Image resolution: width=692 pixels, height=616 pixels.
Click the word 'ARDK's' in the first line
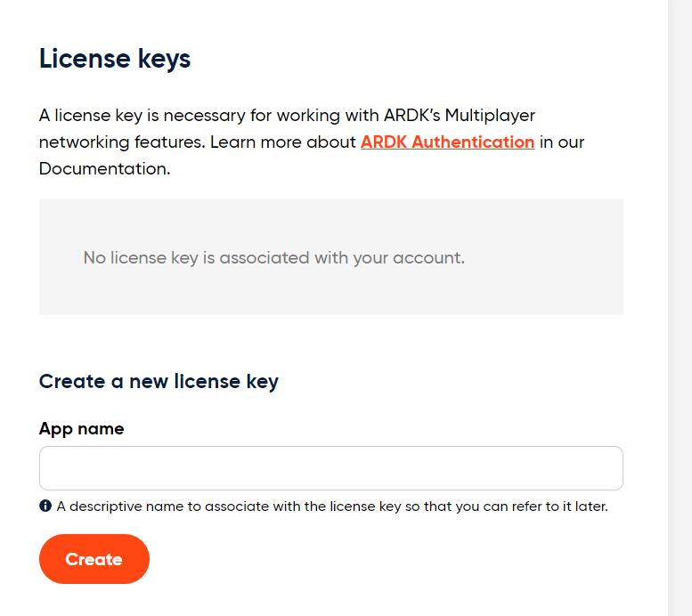click(412, 116)
